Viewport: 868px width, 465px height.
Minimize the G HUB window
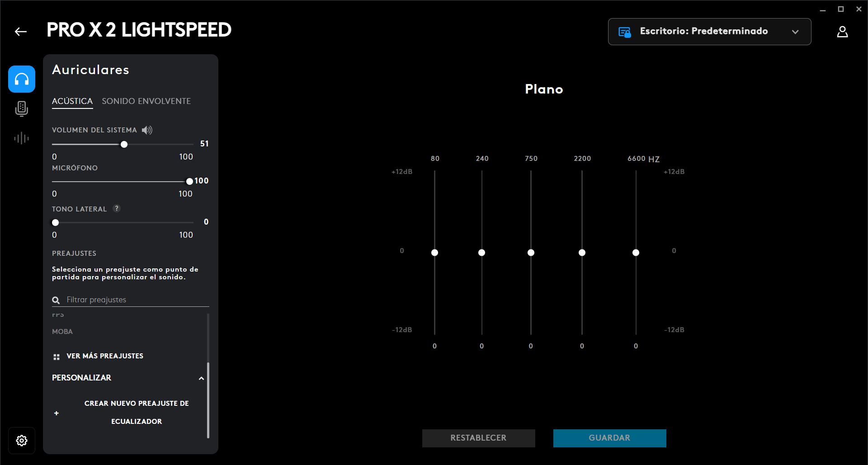point(823,9)
